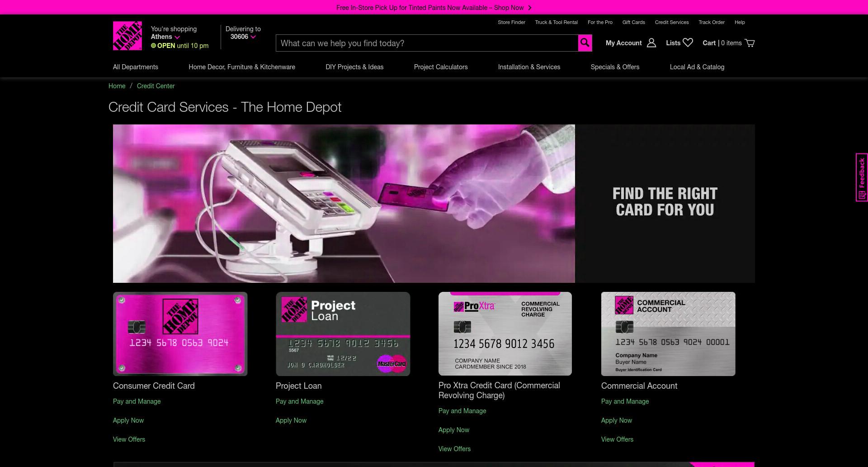Click the Home Depot logo
Viewport: 868px width, 467px height.
(x=127, y=36)
